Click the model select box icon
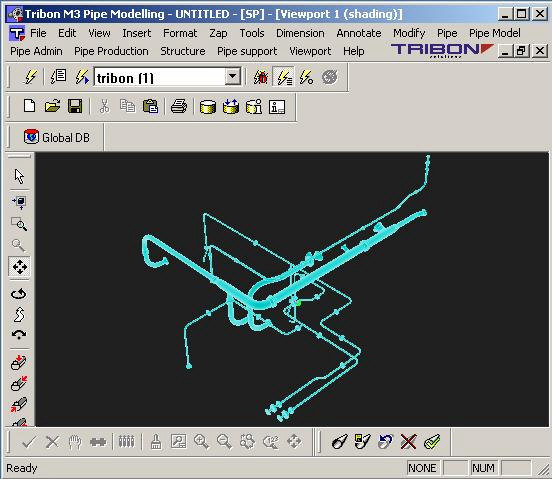 [x=19, y=202]
